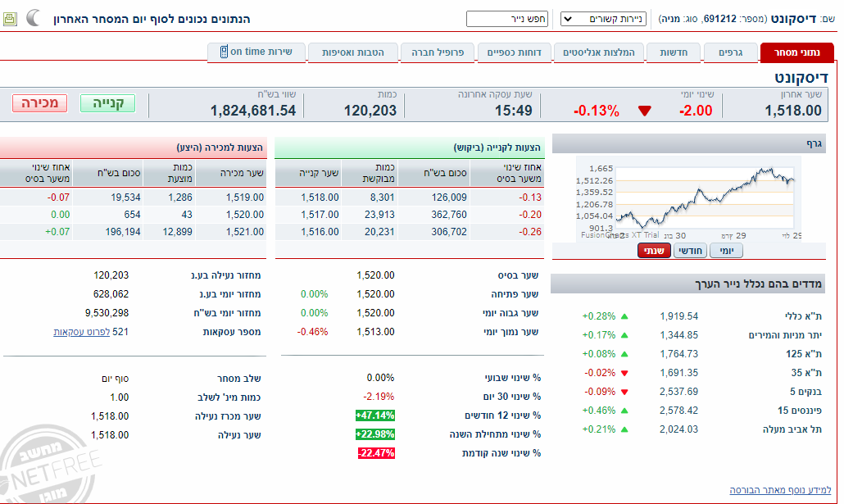Click the ת"א 125 index name
Viewport: 844px width, 504px height.
[804, 354]
